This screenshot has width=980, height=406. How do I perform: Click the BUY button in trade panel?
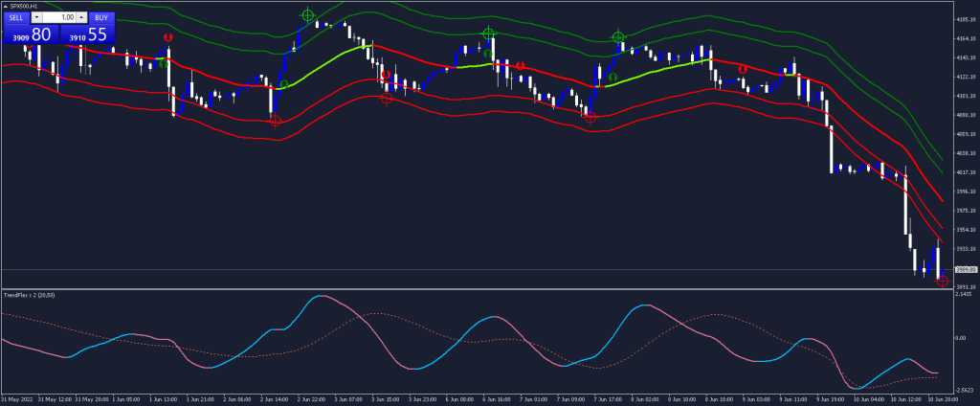(x=102, y=17)
